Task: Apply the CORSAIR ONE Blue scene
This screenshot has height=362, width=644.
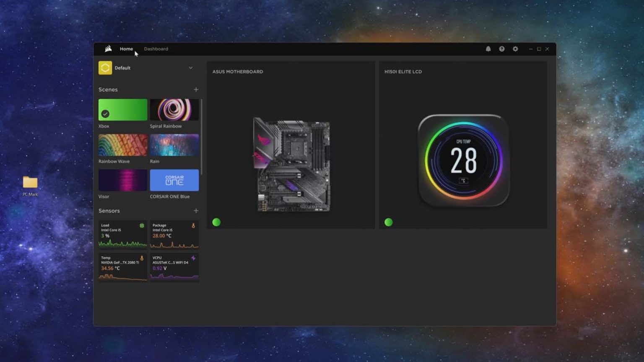Action: click(x=174, y=180)
